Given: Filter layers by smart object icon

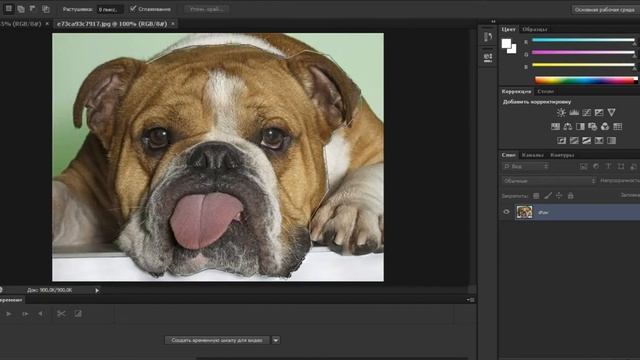Looking at the screenshot, I should coord(633,166).
